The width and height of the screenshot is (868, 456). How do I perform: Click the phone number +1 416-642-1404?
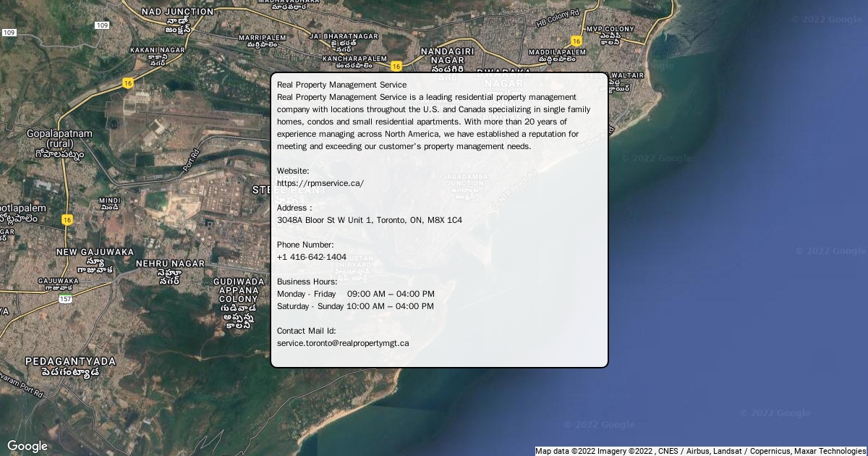pyautogui.click(x=311, y=257)
